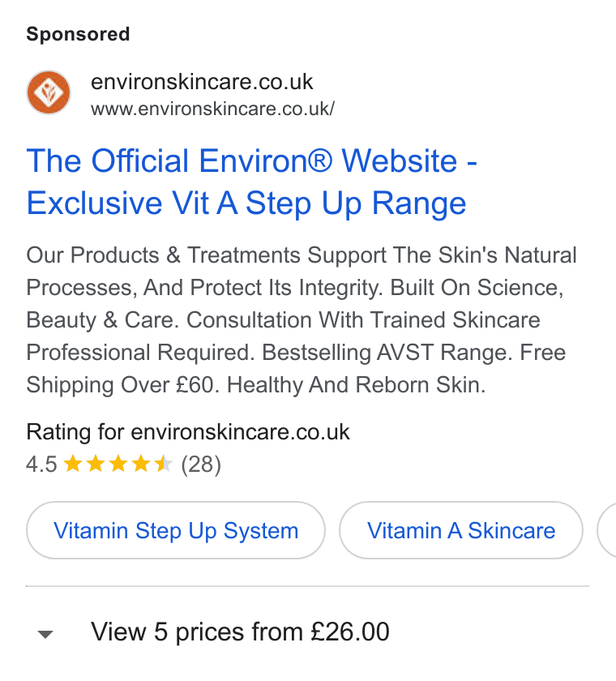Screen dimensions: 616x681
Task: Click the Exclusive Vit A Step Up Range line
Action: click(x=246, y=203)
